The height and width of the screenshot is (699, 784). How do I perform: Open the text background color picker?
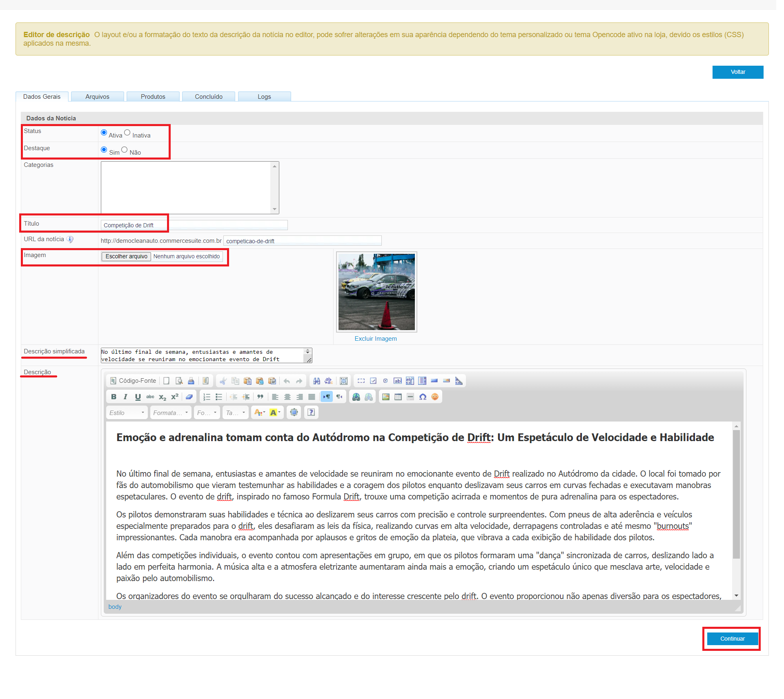pos(275,413)
